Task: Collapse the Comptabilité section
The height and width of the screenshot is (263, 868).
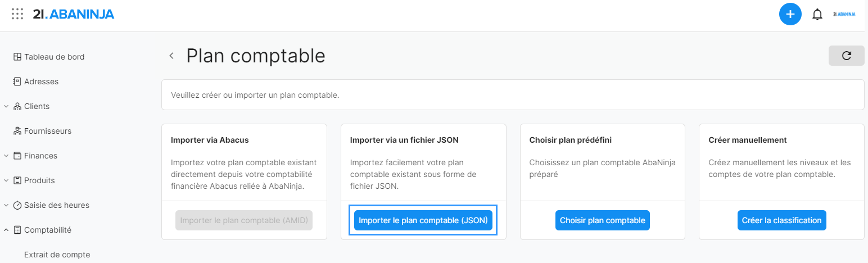Action: coord(6,230)
